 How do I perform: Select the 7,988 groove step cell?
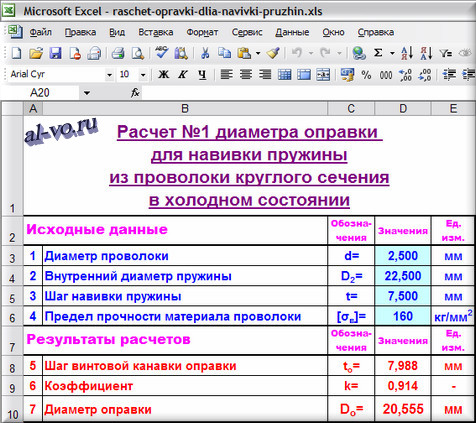pyautogui.click(x=403, y=366)
